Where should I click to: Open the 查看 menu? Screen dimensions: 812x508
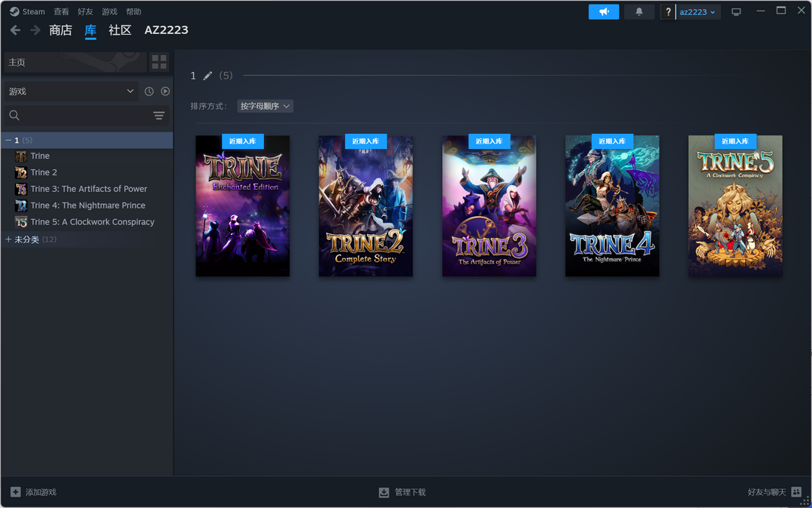click(61, 12)
